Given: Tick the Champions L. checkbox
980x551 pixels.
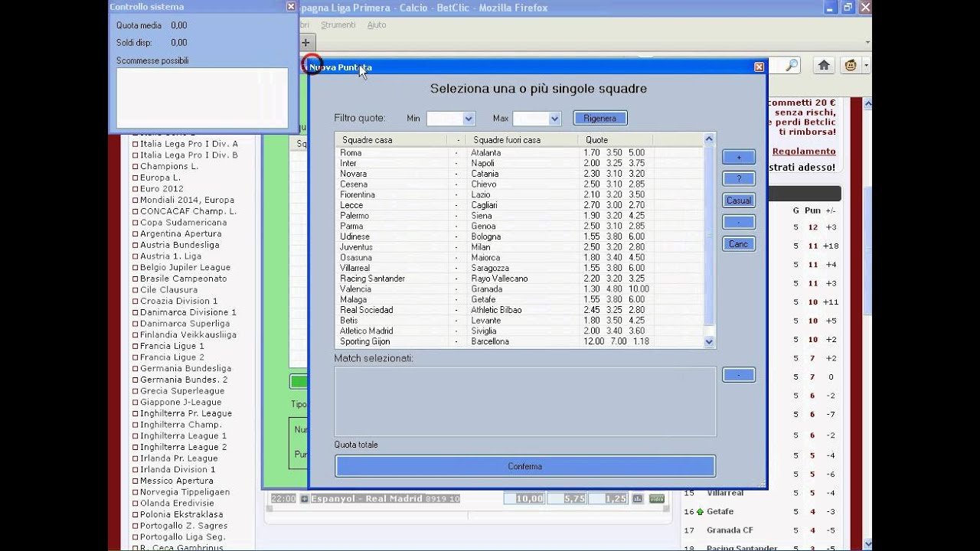Looking at the screenshot, I should (x=136, y=166).
